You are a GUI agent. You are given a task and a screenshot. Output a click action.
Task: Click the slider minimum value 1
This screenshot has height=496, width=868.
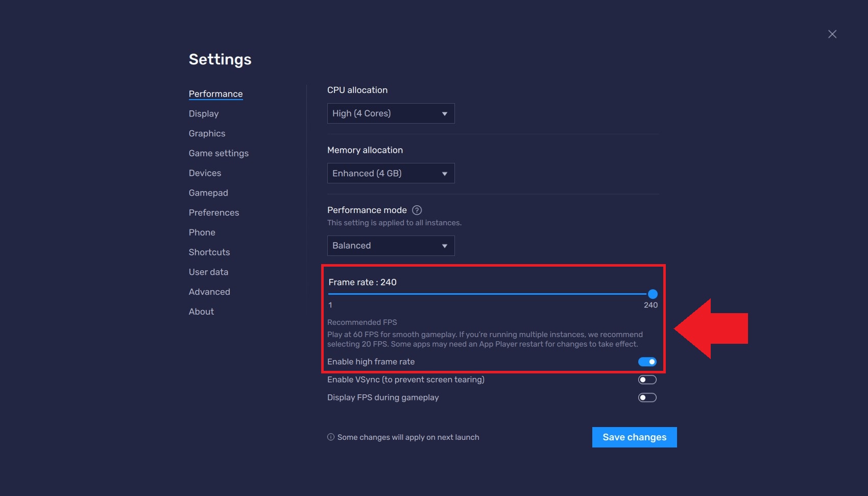330,305
